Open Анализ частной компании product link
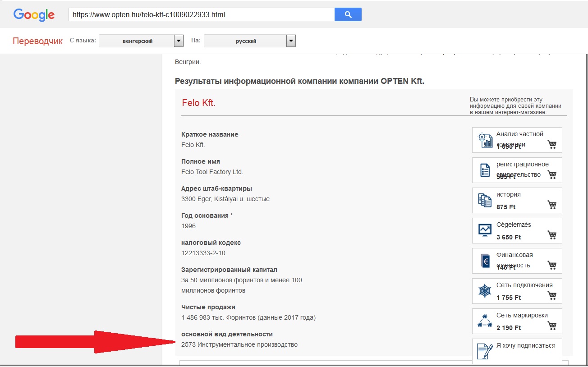The image size is (588, 367). click(520, 139)
